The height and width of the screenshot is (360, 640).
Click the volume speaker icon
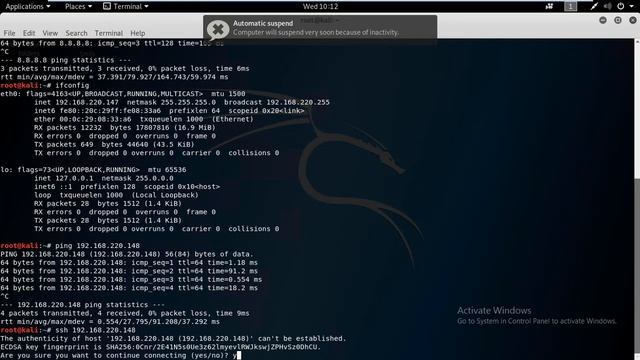pos(608,7)
